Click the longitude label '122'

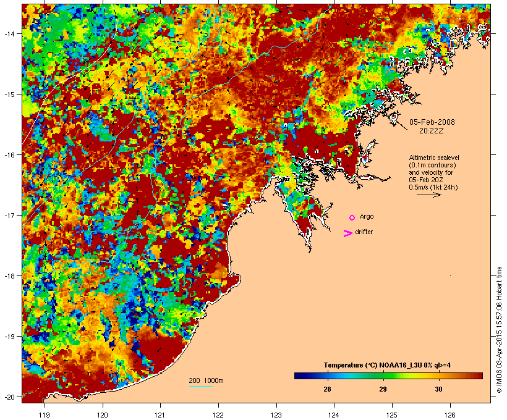point(218,415)
